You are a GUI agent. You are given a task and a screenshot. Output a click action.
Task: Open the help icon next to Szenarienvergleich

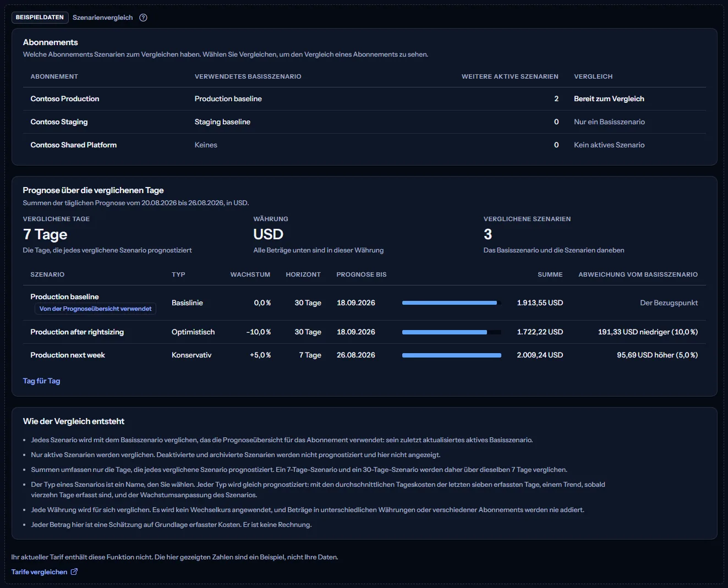click(x=143, y=18)
